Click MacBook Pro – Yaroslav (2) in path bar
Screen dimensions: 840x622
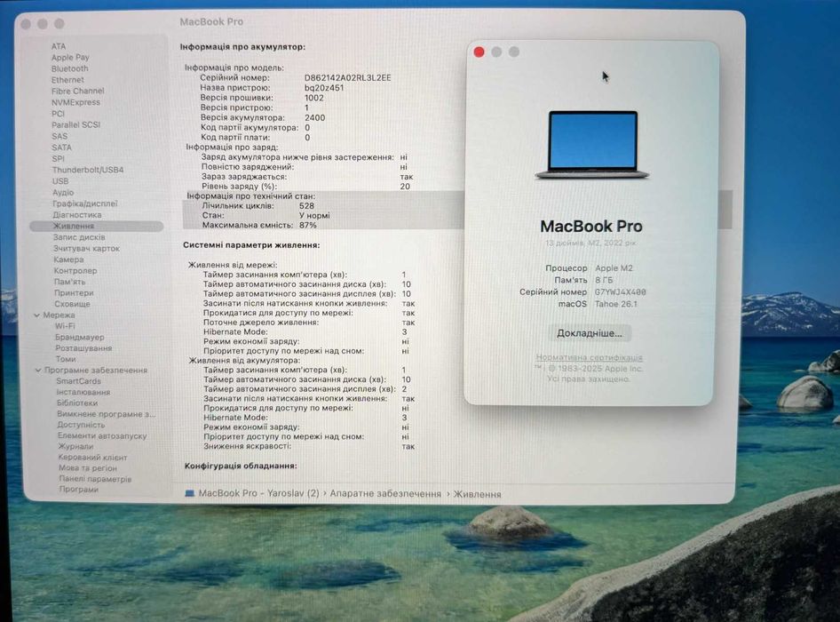click(x=258, y=493)
